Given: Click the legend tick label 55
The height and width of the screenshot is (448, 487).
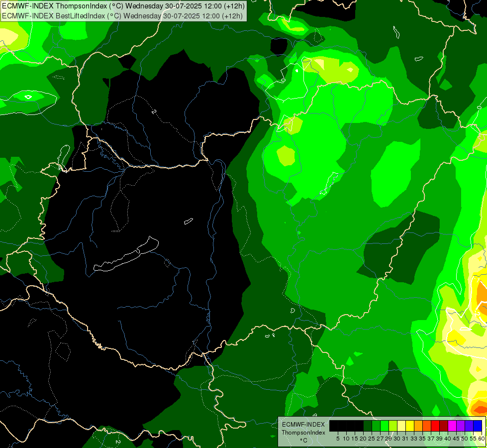Looking at the screenshot, I should pos(474,439).
